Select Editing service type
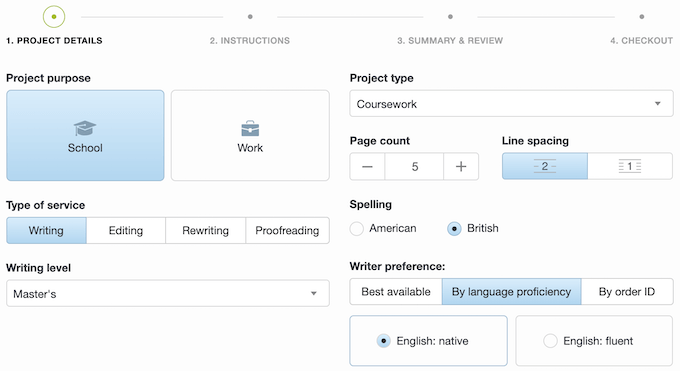The width and height of the screenshot is (680, 371). (x=126, y=230)
